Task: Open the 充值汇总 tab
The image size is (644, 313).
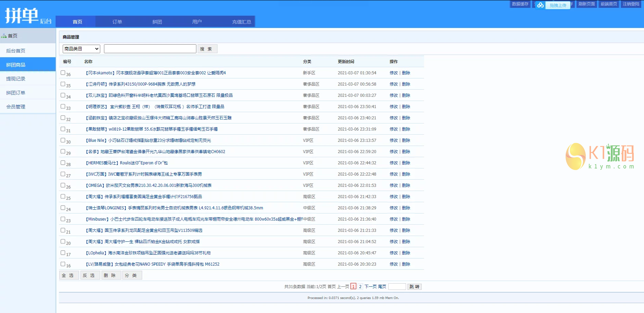Action: pos(241,22)
